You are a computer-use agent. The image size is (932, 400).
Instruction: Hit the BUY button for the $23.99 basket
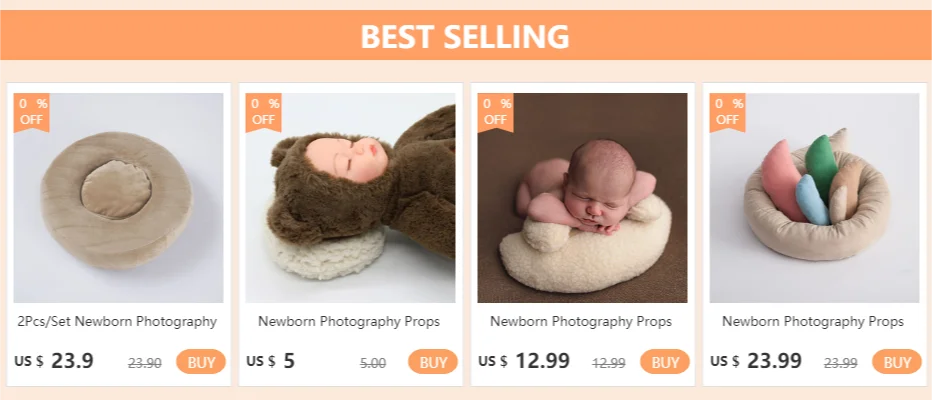pos(897,362)
